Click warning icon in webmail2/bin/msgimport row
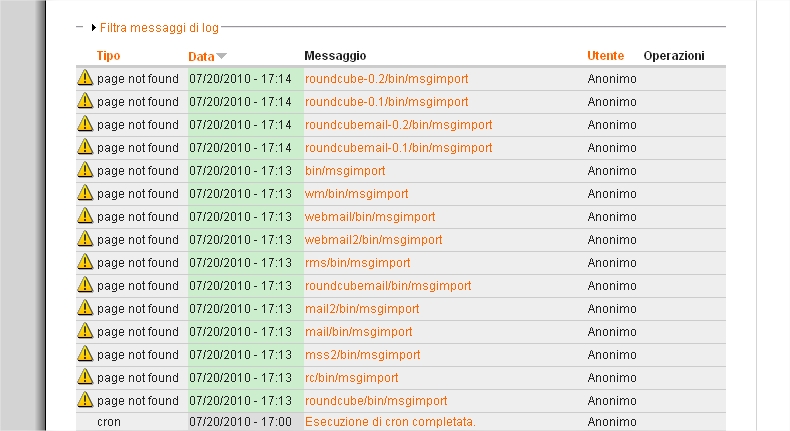This screenshot has width=790, height=431. 85,239
